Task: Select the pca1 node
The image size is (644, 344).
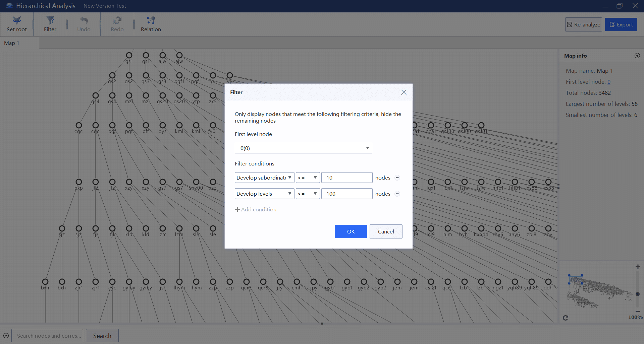Action: coord(431,126)
